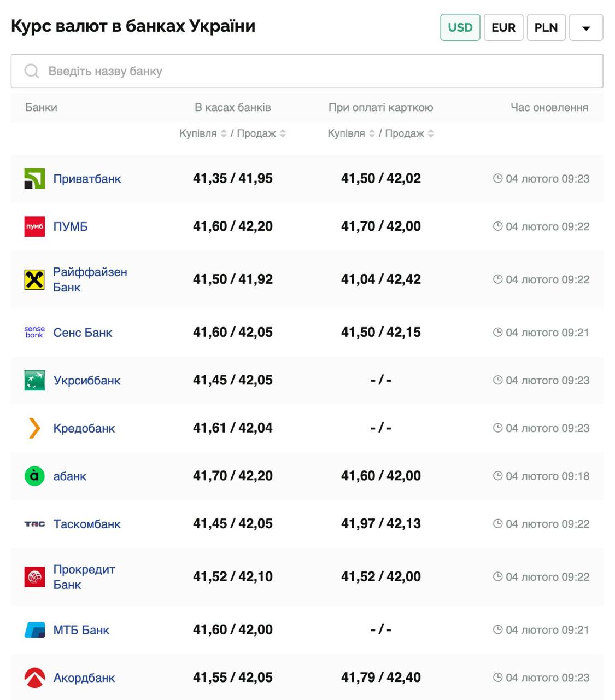This screenshot has width=615, height=700.
Task: Click the yellow Райффайзен Банк logo
Action: (34, 279)
